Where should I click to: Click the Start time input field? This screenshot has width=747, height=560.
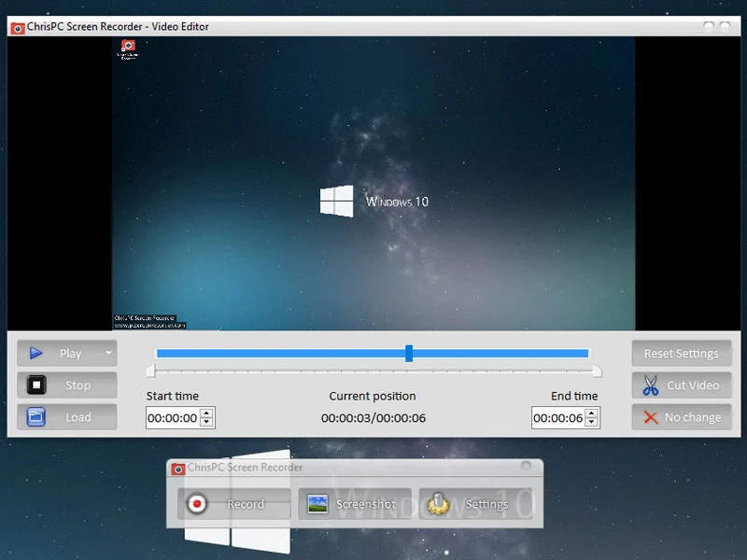173,417
